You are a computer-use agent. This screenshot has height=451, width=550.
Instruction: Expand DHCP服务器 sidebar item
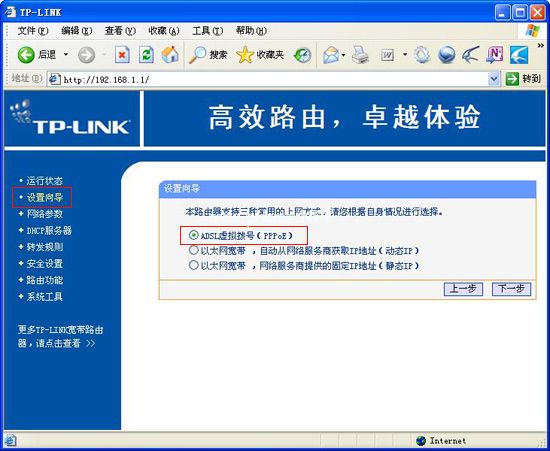point(49,230)
